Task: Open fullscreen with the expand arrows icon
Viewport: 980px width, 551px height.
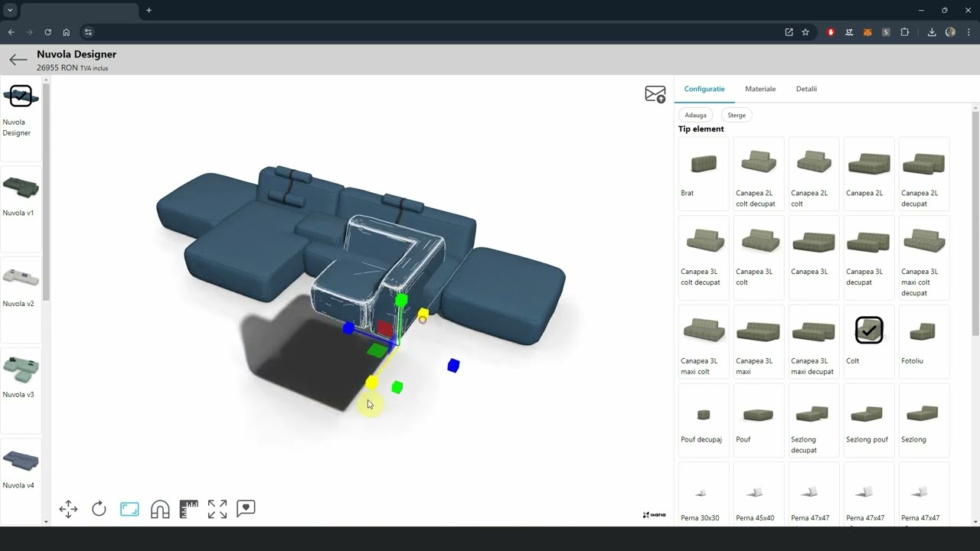Action: 217,509
